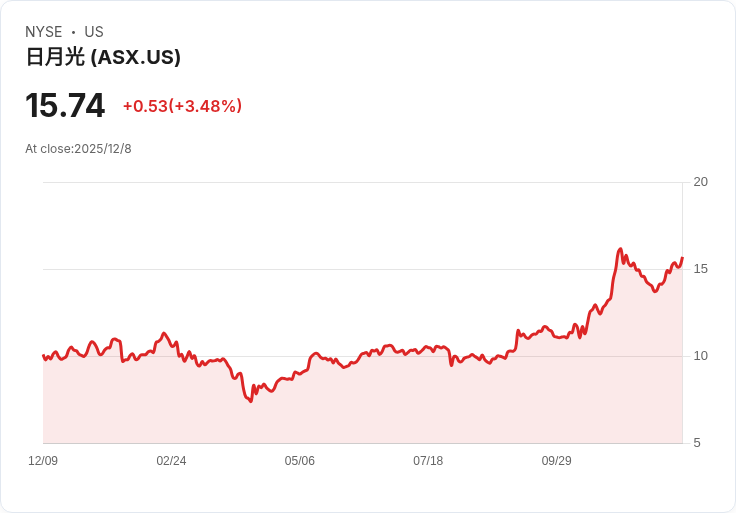The width and height of the screenshot is (736, 513).
Task: Click the +0.53(+3.48%) price change
Action: pyautogui.click(x=182, y=106)
